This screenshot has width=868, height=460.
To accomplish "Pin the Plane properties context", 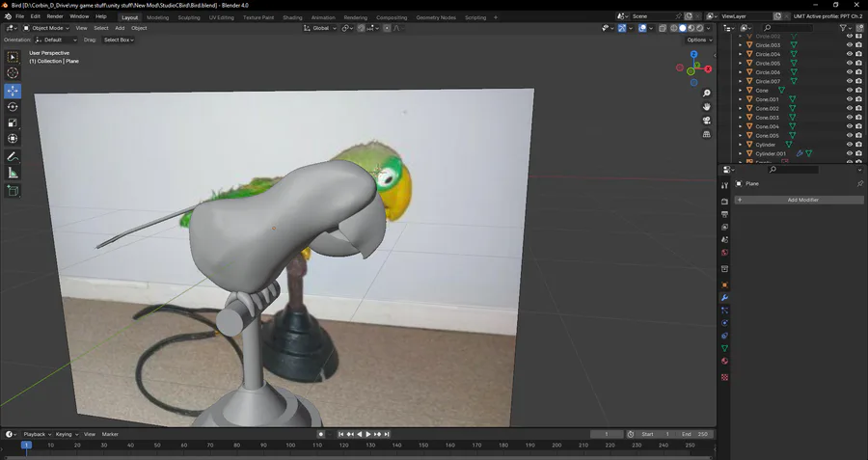I will (859, 184).
